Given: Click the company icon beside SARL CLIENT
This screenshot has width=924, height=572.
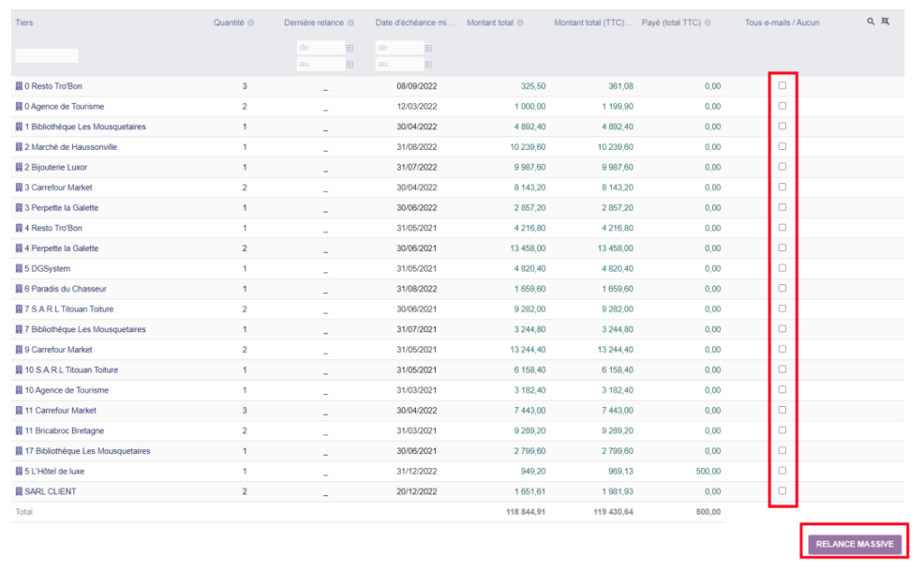Looking at the screenshot, I should click(19, 491).
